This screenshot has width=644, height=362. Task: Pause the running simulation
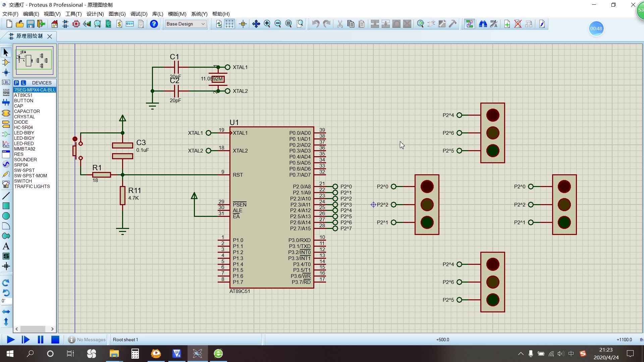tap(41, 340)
